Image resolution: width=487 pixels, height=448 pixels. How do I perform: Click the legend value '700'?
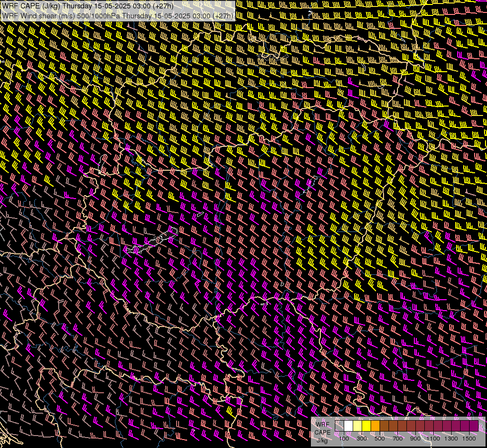pyautogui.click(x=397, y=439)
